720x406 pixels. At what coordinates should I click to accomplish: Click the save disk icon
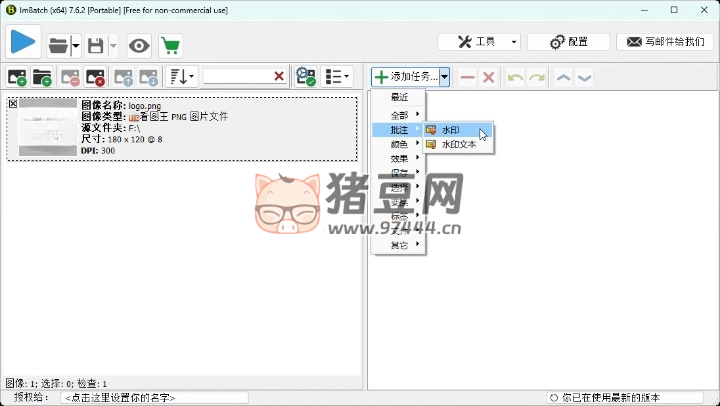[95, 45]
